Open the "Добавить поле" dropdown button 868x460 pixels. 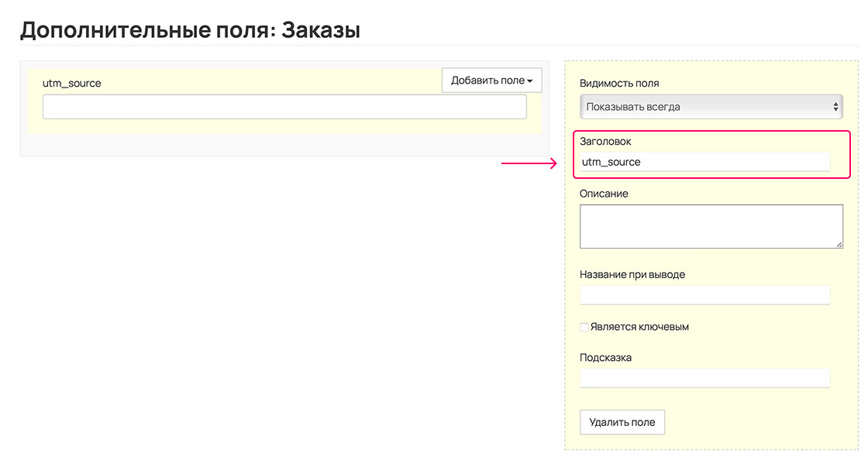pos(491,81)
